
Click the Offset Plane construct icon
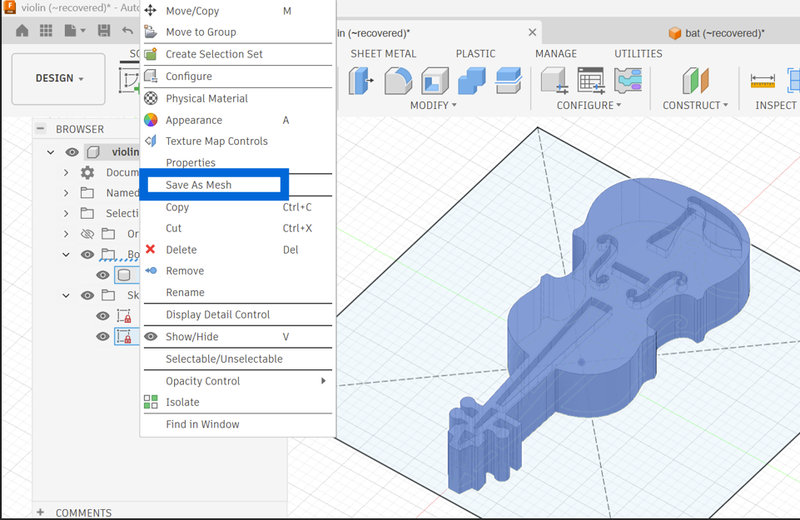click(695, 81)
